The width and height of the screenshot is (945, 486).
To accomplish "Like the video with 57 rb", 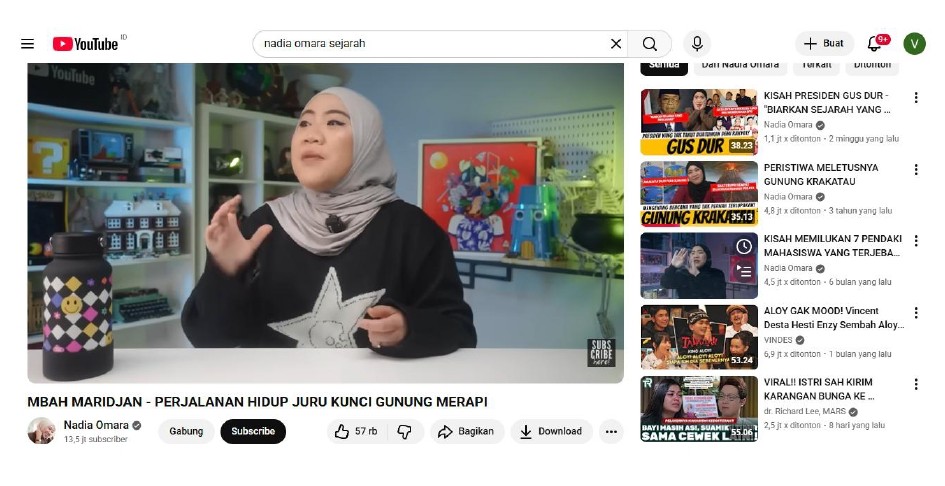I will click(x=356, y=431).
